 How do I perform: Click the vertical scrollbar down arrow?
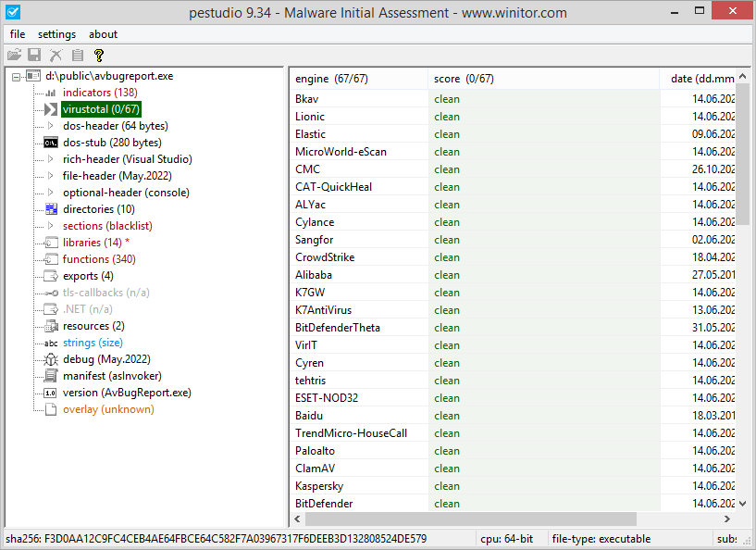pyautogui.click(x=742, y=504)
